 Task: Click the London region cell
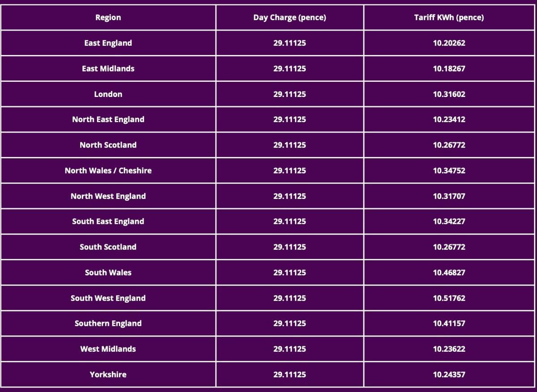[x=108, y=94]
